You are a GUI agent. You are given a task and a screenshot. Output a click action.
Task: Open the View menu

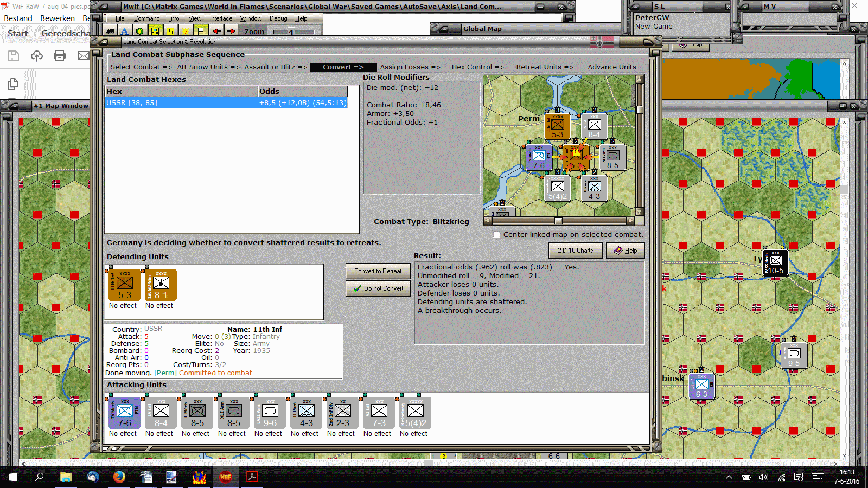[195, 18]
